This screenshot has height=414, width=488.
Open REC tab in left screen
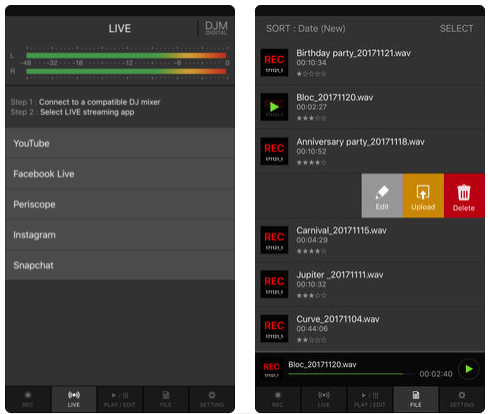[28, 399]
